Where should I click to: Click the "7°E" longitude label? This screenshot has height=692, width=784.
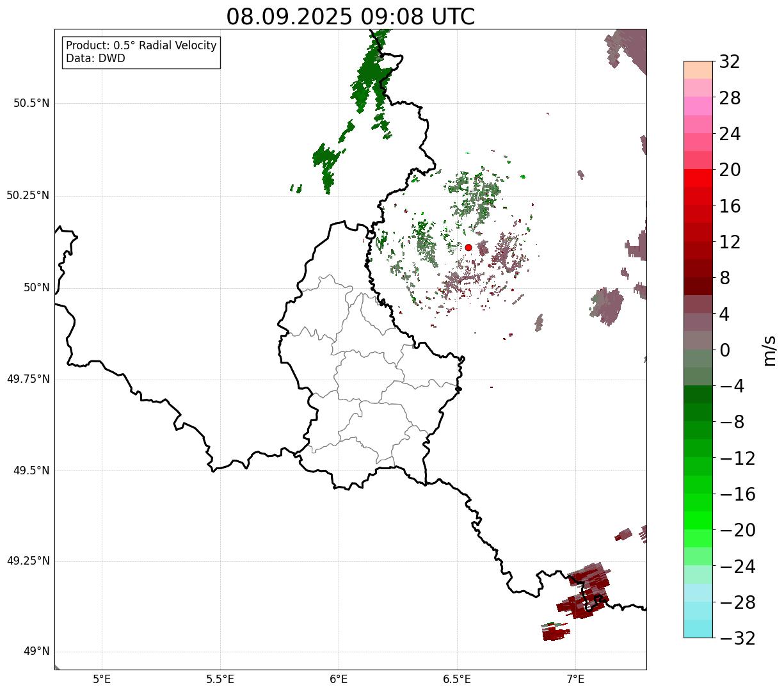point(575,679)
